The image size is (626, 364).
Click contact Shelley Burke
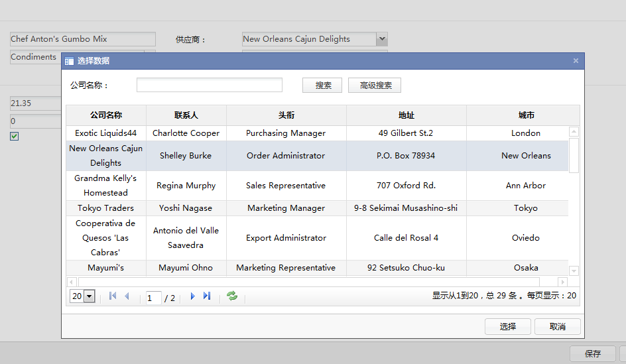186,156
